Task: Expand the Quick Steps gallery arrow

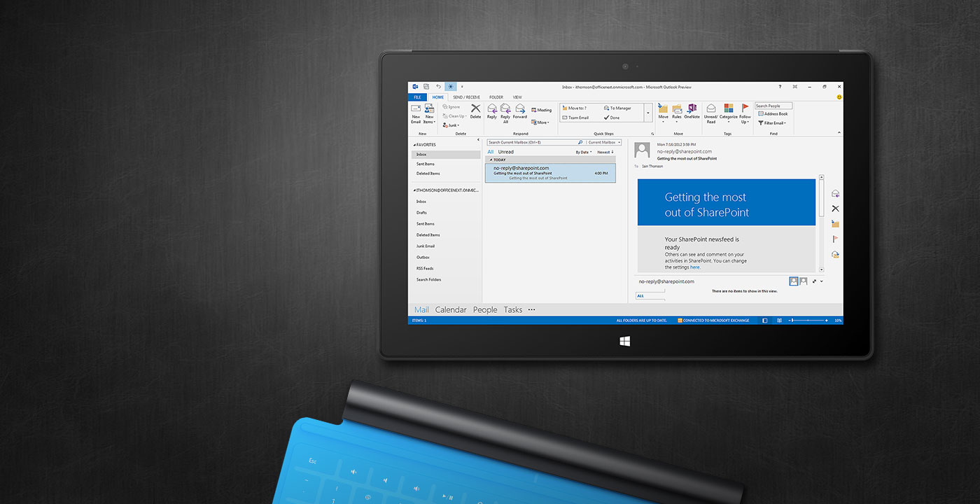Action: pyautogui.click(x=648, y=113)
